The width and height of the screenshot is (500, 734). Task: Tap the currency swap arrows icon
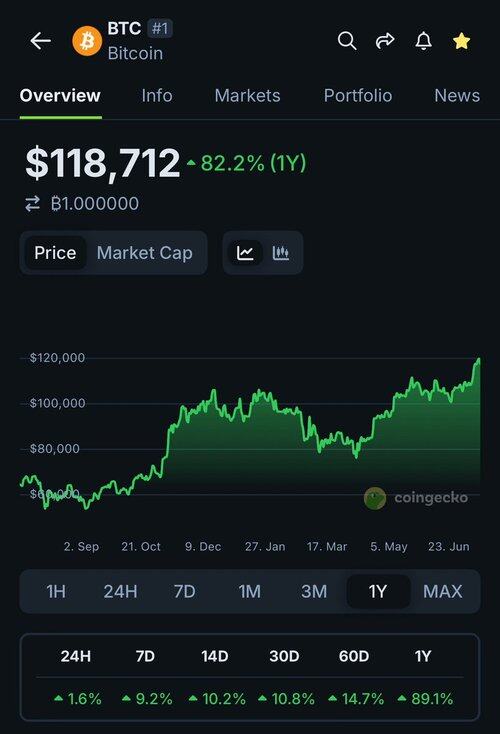(32, 204)
